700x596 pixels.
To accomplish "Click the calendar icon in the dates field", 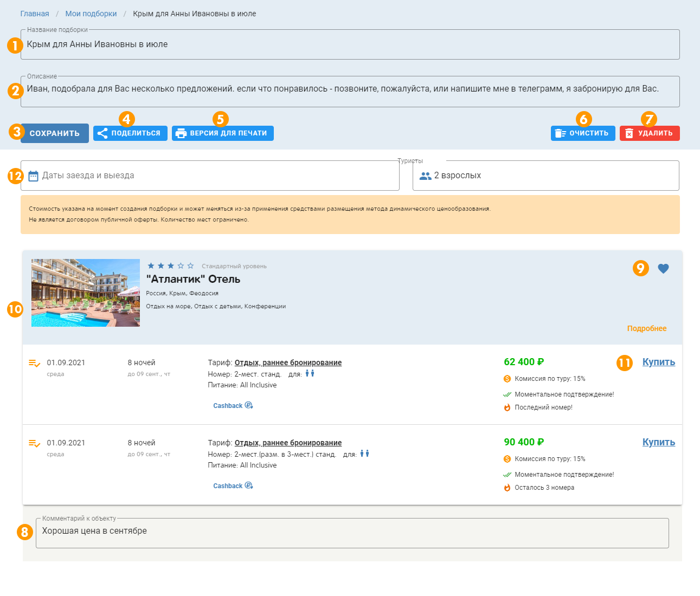I will (x=33, y=176).
